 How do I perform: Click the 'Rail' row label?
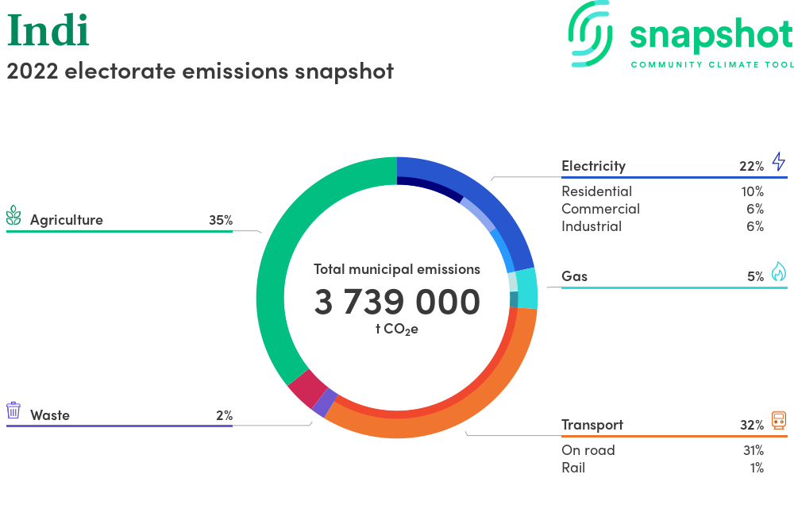click(x=573, y=468)
